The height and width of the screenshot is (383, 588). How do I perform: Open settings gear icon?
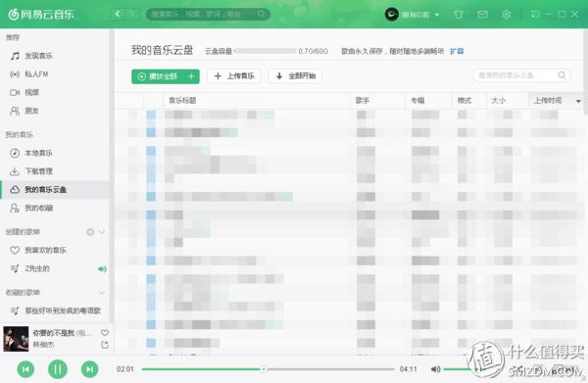click(507, 15)
